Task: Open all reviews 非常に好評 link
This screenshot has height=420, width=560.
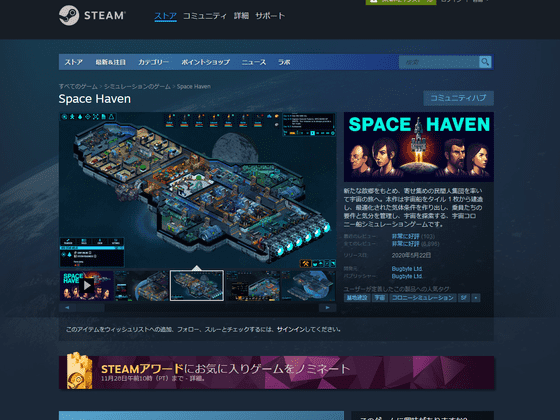Action: click(405, 244)
